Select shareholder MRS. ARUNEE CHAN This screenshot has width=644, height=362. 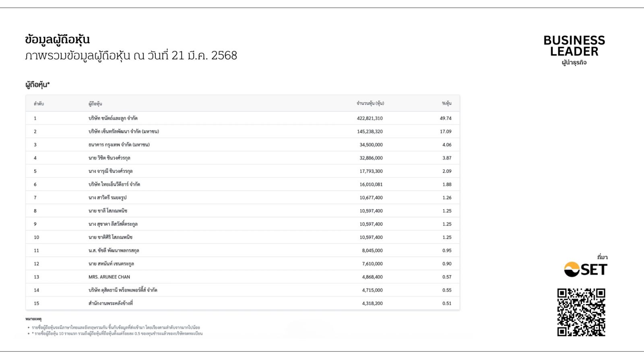pyautogui.click(x=109, y=277)
